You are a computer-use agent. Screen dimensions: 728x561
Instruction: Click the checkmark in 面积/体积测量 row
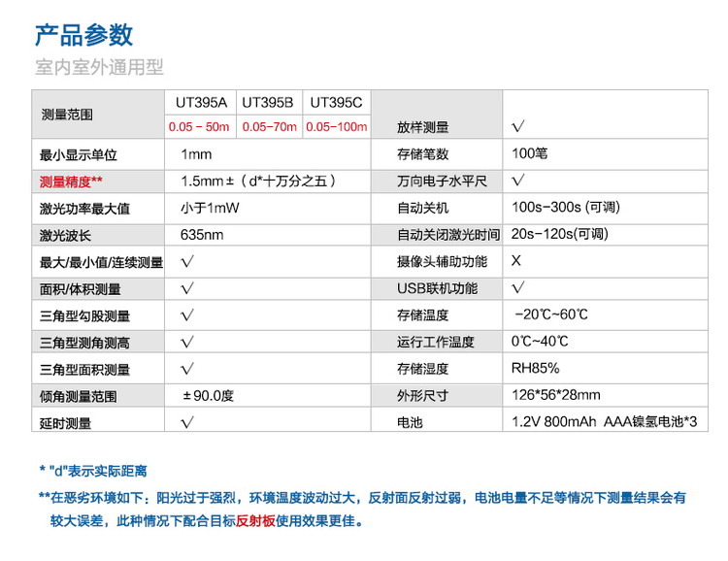(x=187, y=288)
